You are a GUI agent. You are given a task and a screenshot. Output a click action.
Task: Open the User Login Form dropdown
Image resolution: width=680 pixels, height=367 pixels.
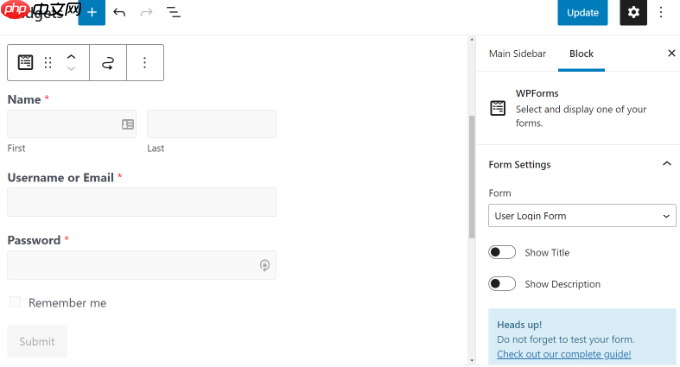582,216
